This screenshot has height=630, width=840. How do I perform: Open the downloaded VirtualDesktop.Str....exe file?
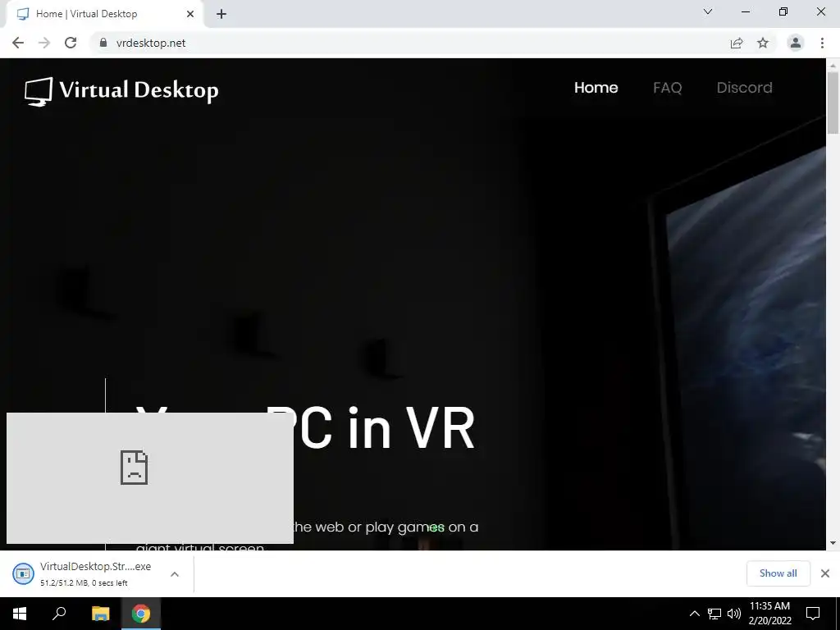point(95,566)
